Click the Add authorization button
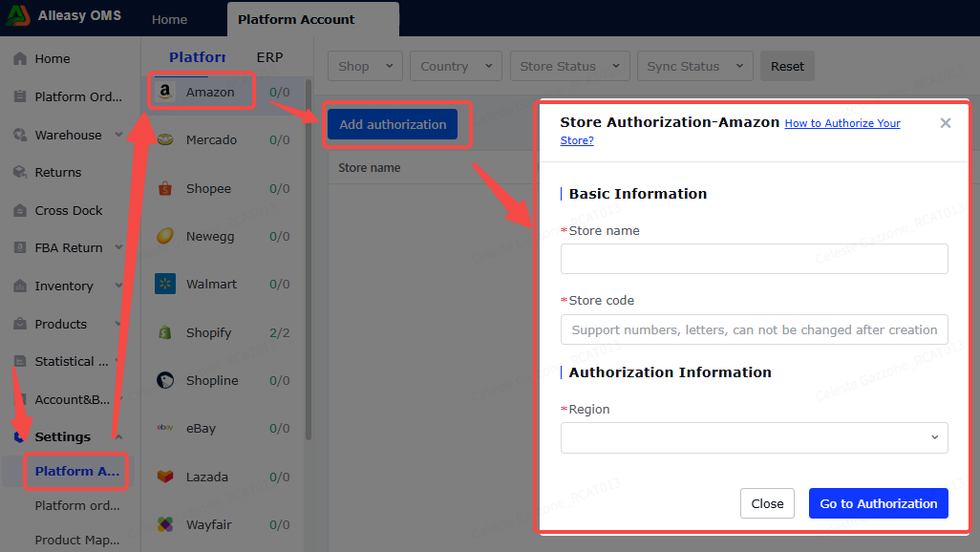This screenshot has width=980, height=552. click(x=393, y=124)
